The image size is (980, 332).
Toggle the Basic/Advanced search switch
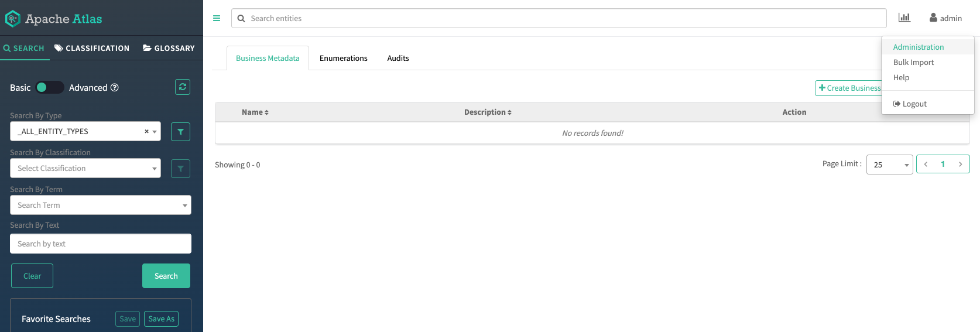49,87
